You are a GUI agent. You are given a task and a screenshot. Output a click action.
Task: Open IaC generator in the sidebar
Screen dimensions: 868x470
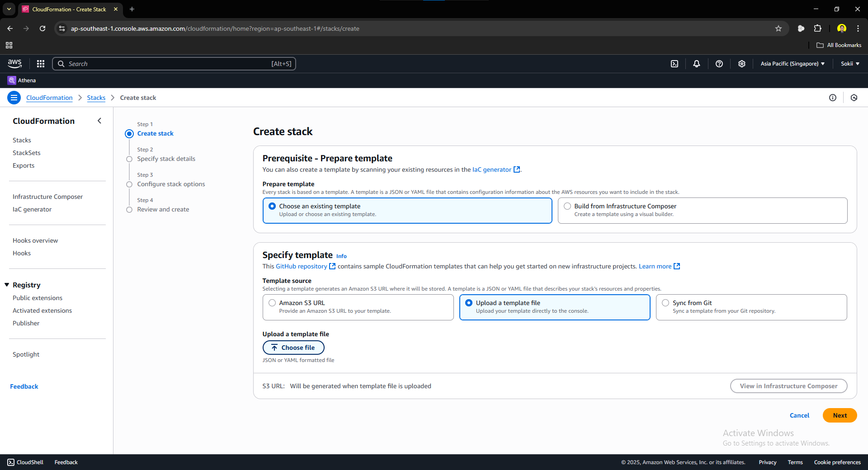[32, 209]
